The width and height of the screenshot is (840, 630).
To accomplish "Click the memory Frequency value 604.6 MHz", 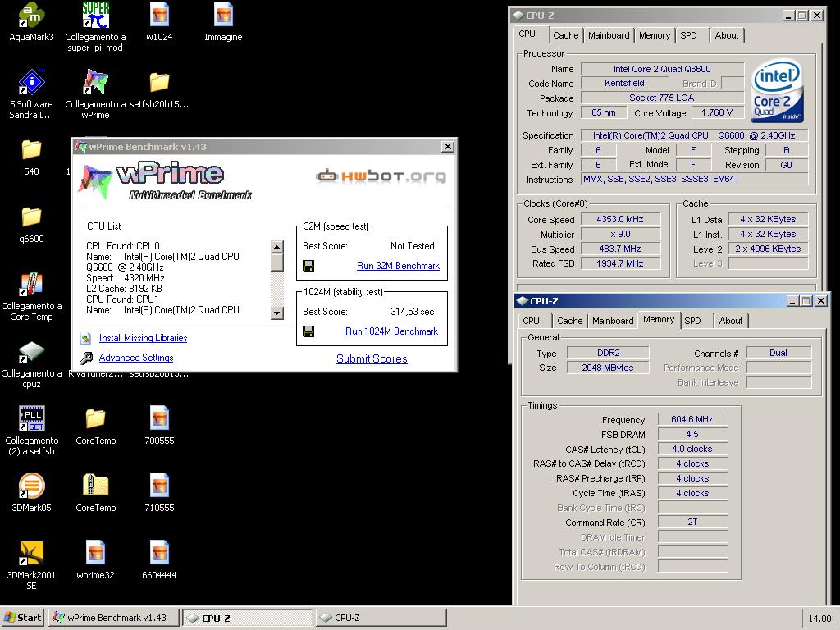I will point(692,419).
